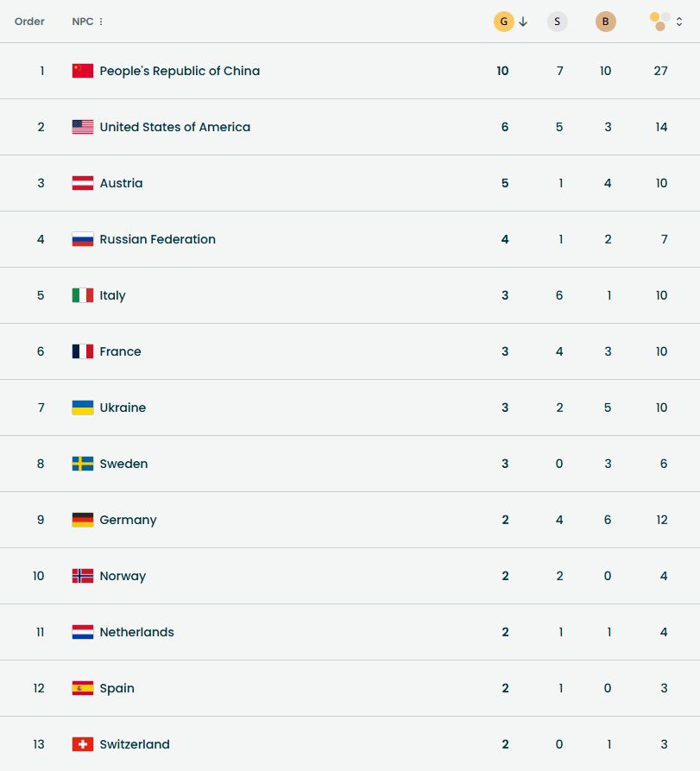Sort by gold medal icon
The height and width of the screenshot is (771, 700).
pos(503,22)
